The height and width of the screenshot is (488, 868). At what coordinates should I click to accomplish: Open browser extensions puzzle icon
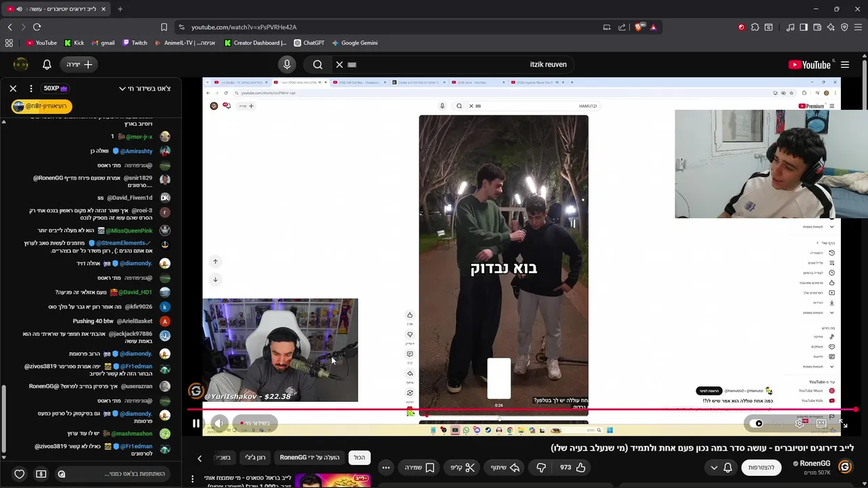(x=755, y=27)
